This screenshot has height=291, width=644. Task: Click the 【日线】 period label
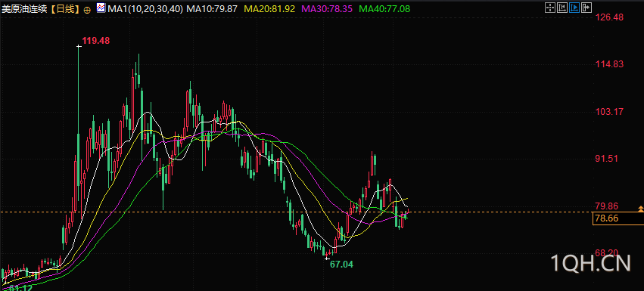click(65, 8)
